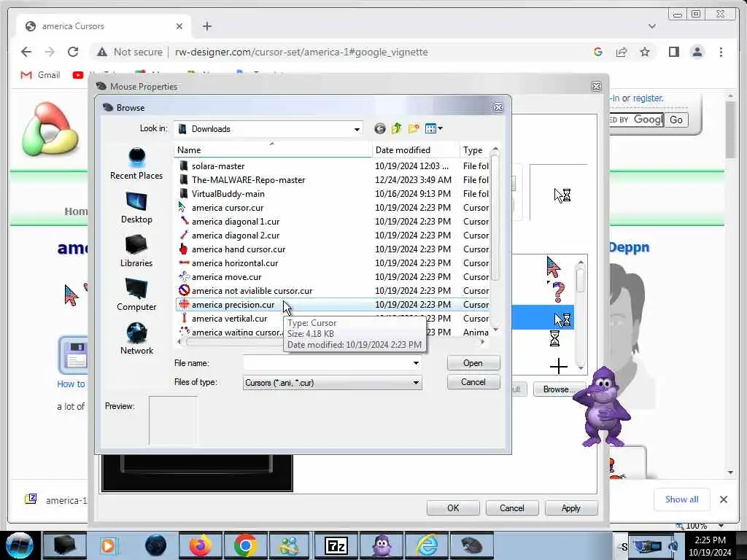Open Gmail bookmark
Screen dimensions: 747x560
(41, 75)
